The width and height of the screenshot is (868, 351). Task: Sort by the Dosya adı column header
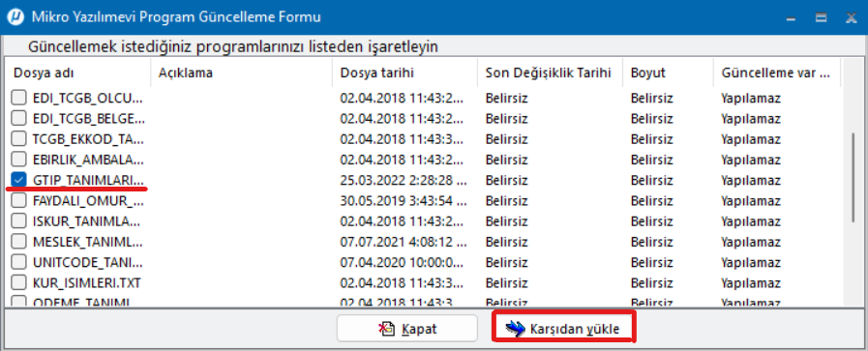(77, 73)
